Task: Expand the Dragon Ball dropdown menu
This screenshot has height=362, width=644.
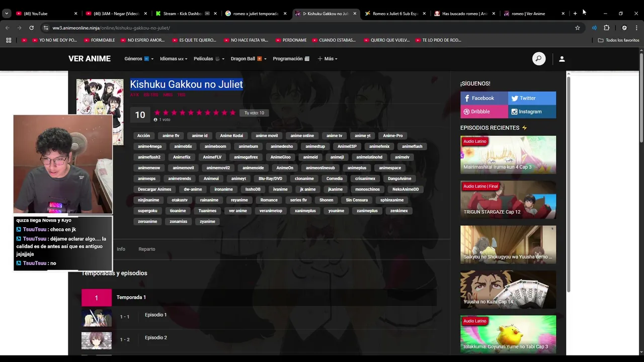Action: 249,59
